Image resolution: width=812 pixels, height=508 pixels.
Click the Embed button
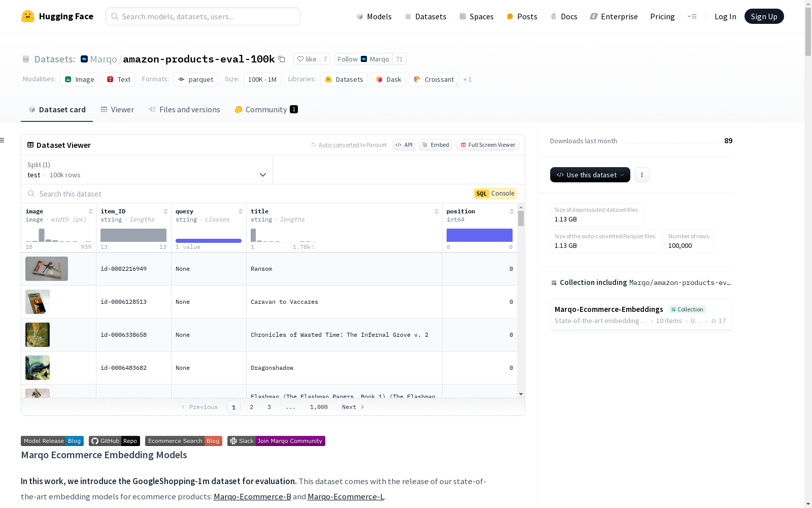coord(435,145)
